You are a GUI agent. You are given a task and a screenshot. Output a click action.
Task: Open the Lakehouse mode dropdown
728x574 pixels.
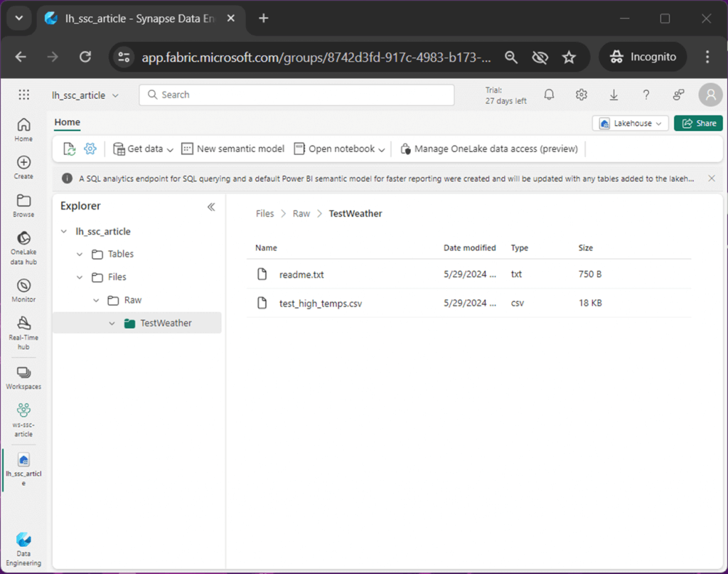630,123
